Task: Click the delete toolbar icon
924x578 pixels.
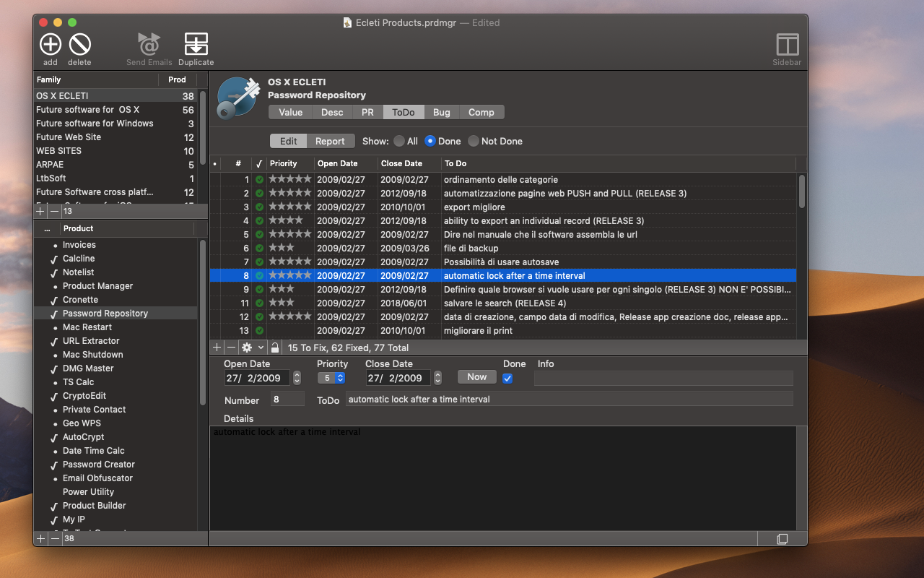Action: pos(79,45)
